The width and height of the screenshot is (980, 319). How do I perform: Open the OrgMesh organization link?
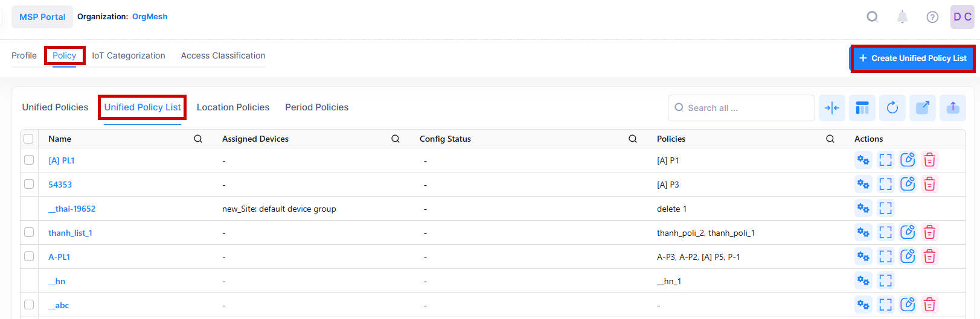point(150,17)
